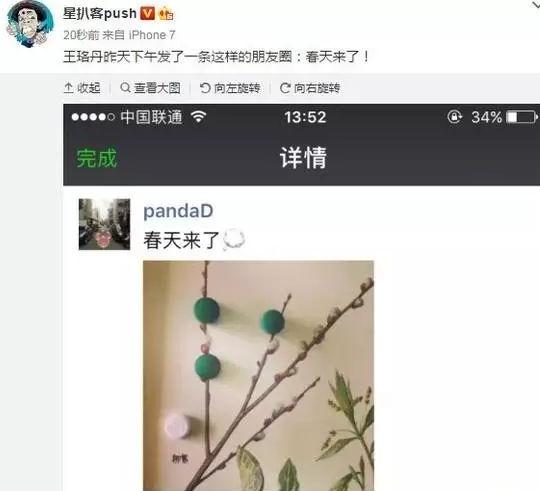Open the 星扒客push profile avatar
Image resolution: width=540 pixels, height=491 pixels.
click(30, 23)
